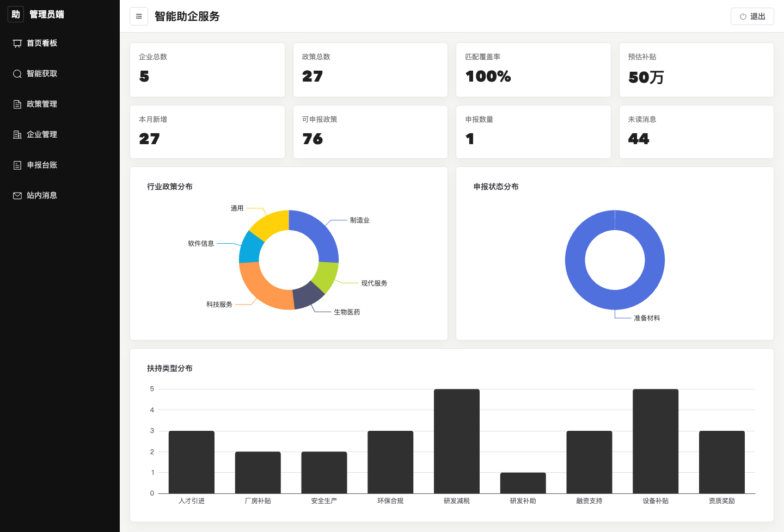
Task: Click the 申报台账 ledger icon
Action: 17,165
